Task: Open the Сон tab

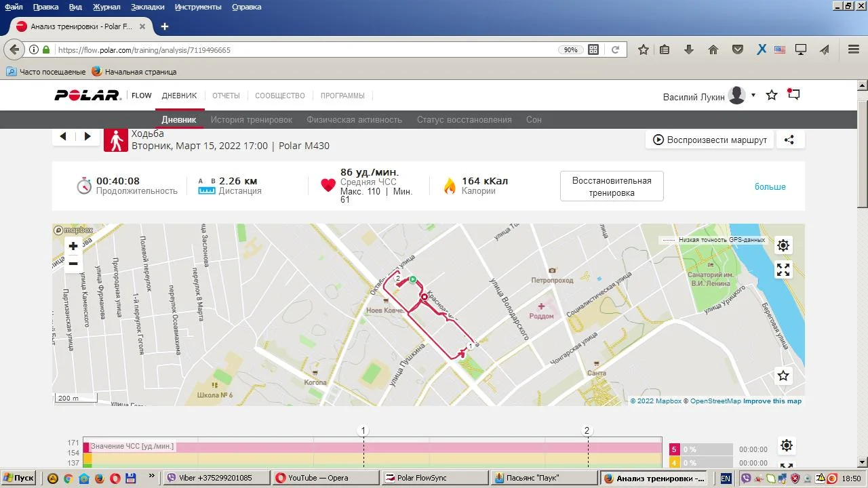Action: click(534, 119)
